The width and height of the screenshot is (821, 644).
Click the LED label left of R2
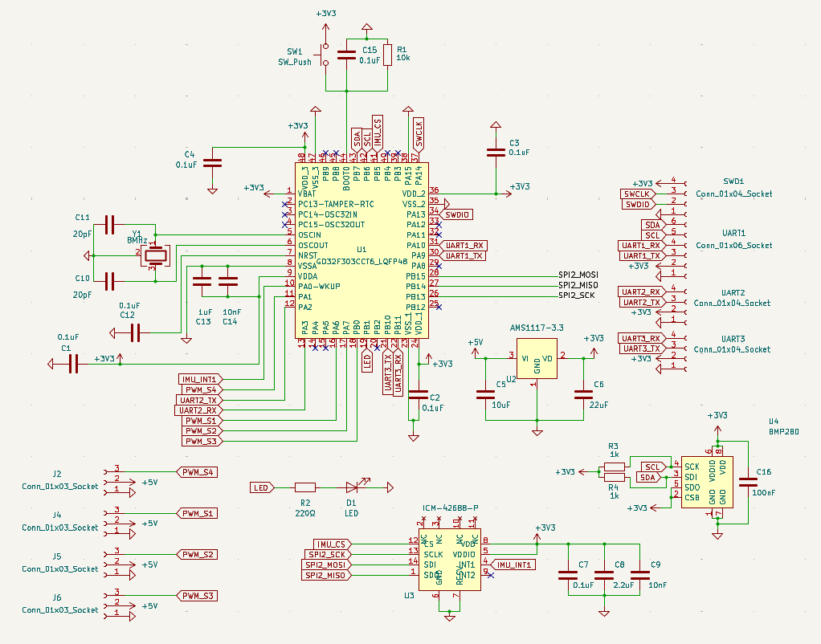262,487
